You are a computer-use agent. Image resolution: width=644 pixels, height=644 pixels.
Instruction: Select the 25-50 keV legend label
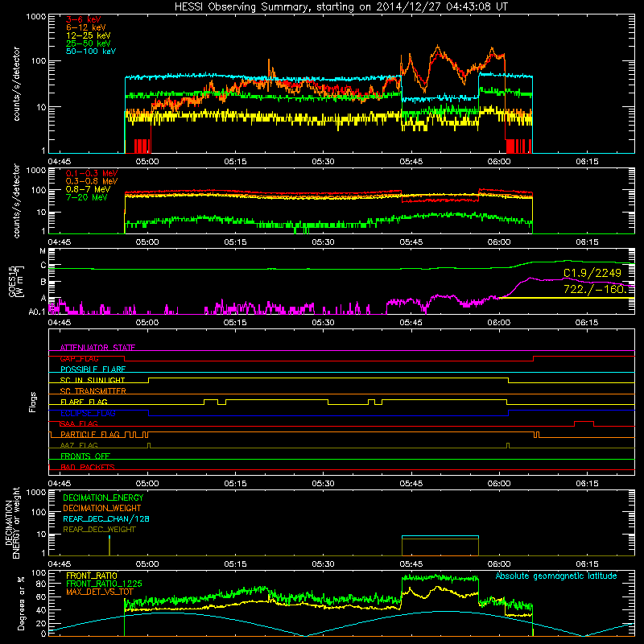[x=89, y=43]
